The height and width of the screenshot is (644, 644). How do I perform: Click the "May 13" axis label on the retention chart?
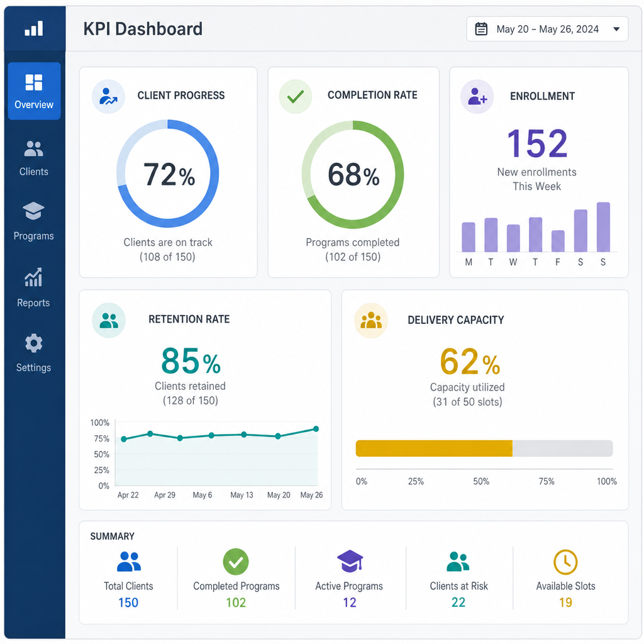(x=241, y=495)
